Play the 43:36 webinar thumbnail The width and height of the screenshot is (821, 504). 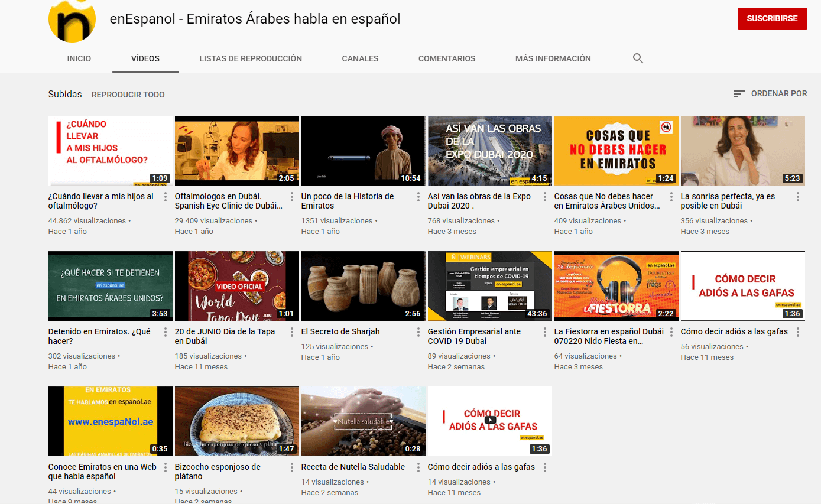click(x=490, y=286)
